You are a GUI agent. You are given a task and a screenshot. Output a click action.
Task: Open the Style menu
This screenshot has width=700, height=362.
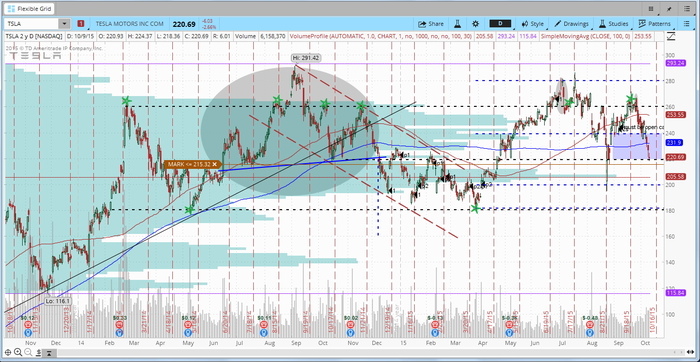click(533, 24)
